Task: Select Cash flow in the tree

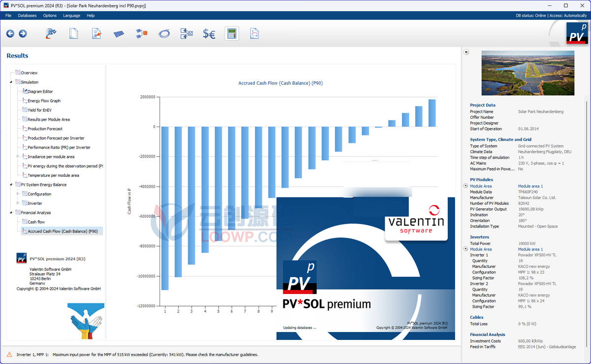Action: pos(36,222)
